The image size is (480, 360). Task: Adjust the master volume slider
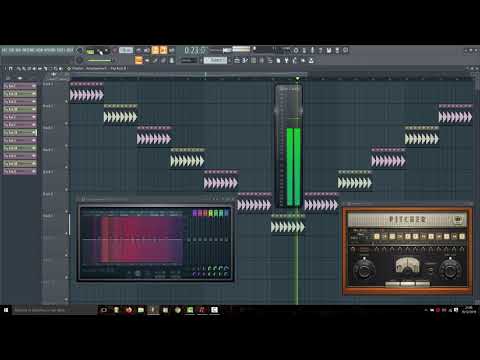click(99, 61)
